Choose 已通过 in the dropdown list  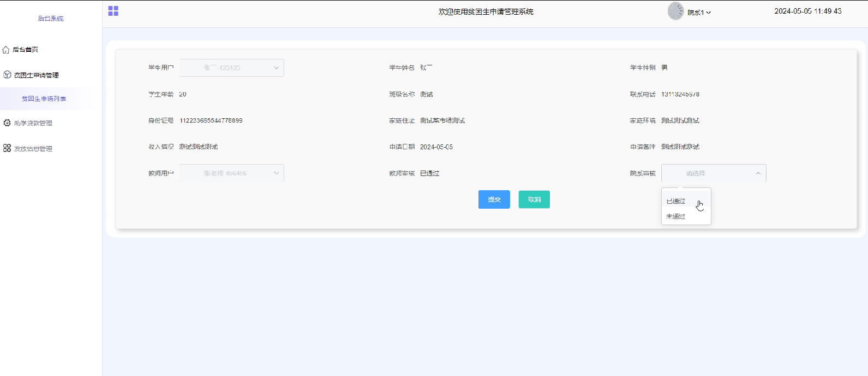676,201
